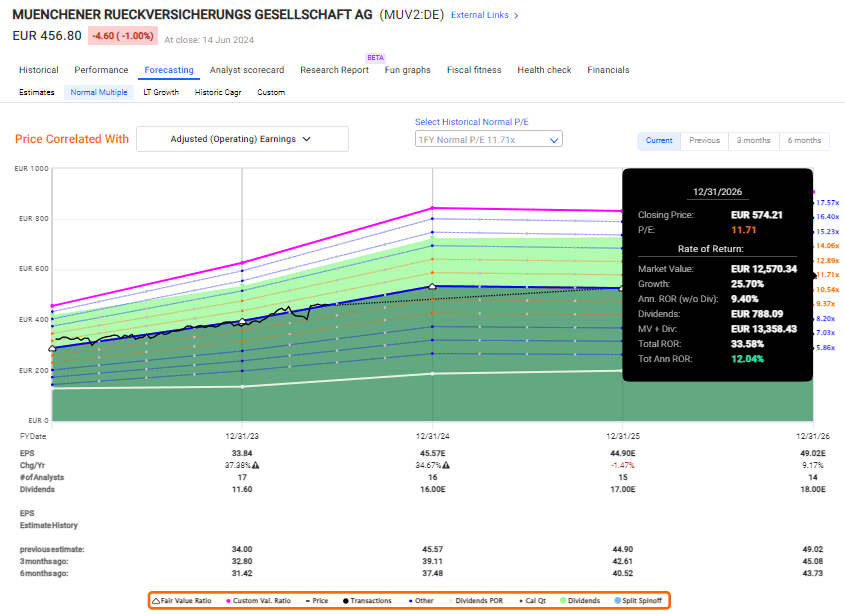Toggle Dividends POR visibility in the legend
Viewport: 845px width, 614px height.
(451, 600)
